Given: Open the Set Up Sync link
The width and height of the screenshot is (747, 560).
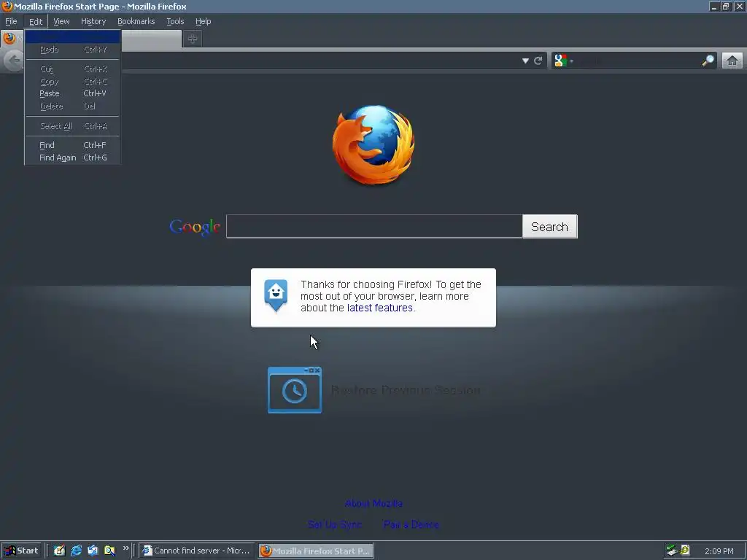Looking at the screenshot, I should (x=335, y=524).
